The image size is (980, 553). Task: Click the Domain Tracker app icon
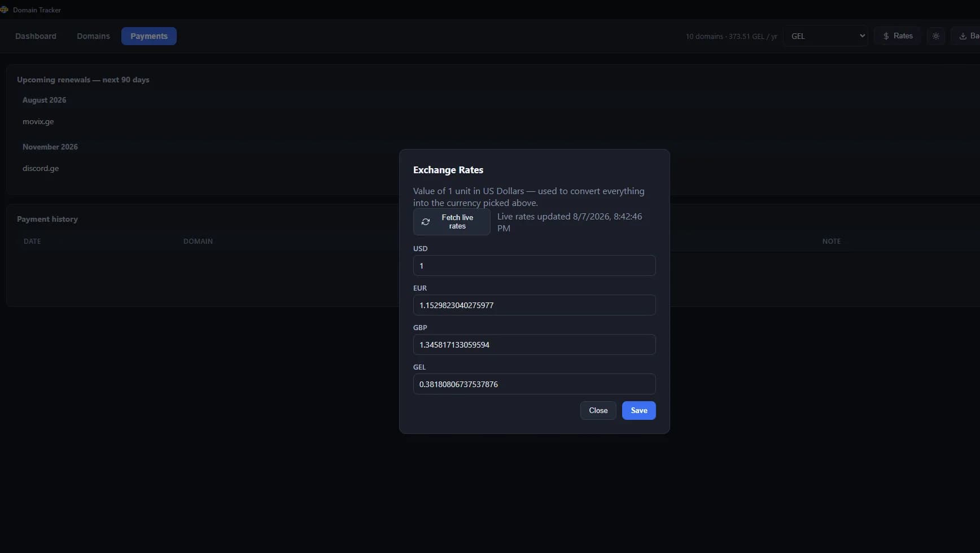pyautogui.click(x=4, y=10)
